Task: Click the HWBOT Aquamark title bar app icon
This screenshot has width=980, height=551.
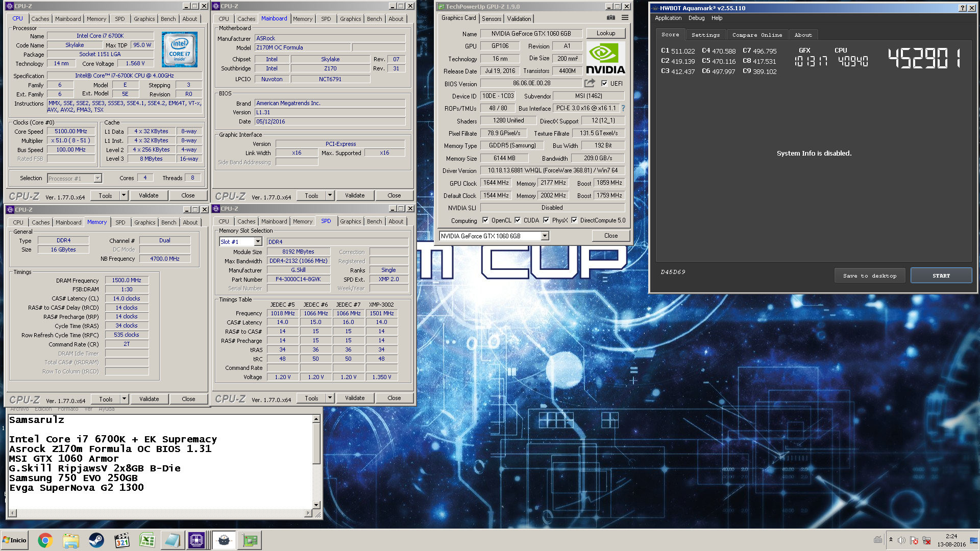Action: [655, 8]
